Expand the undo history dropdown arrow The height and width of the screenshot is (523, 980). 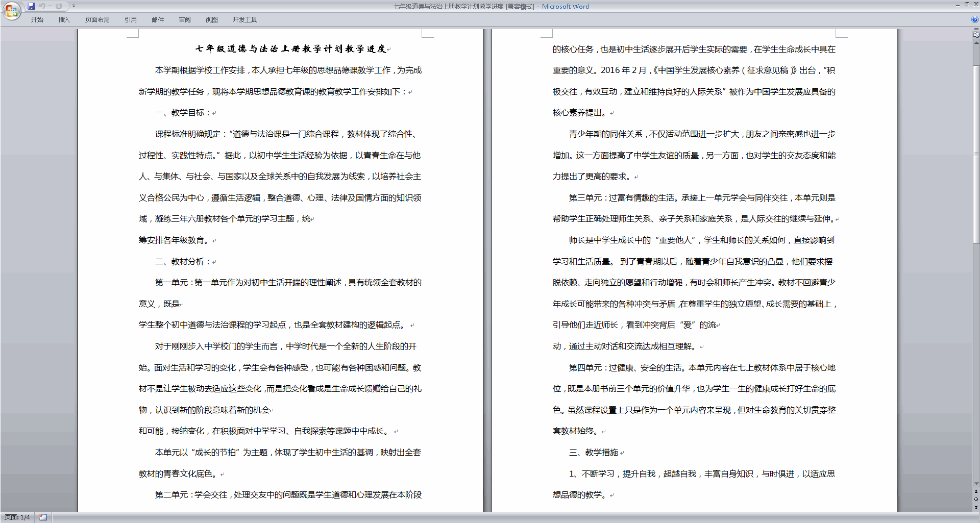point(50,6)
